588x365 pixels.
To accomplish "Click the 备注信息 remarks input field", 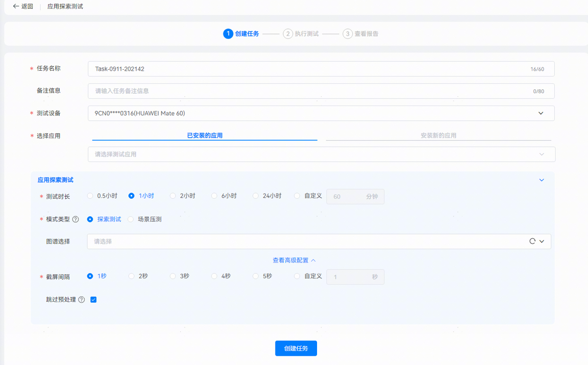I will tap(309, 91).
